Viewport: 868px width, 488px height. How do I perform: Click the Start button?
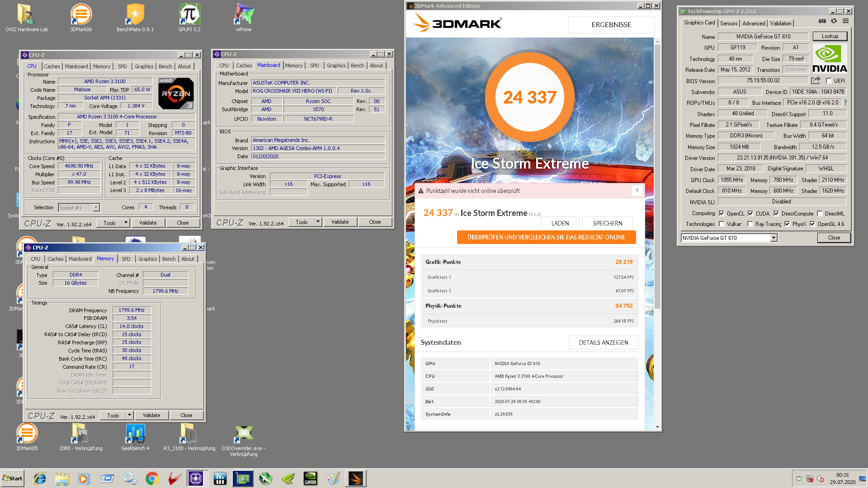point(12,479)
